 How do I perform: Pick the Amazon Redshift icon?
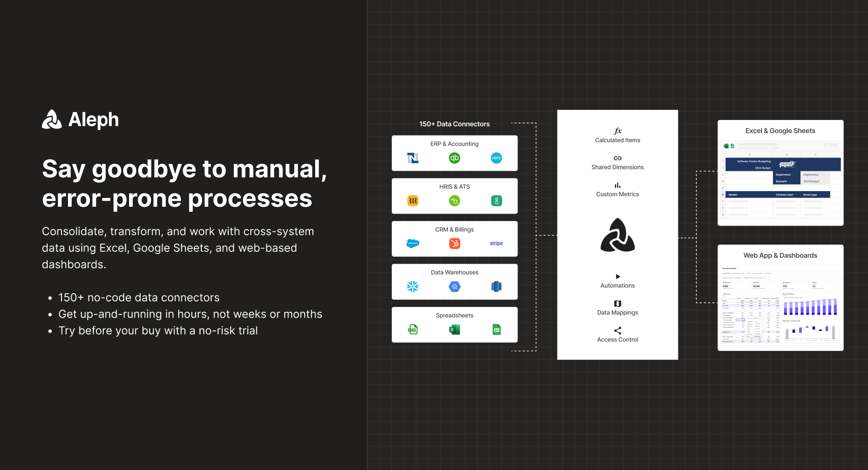tap(496, 287)
